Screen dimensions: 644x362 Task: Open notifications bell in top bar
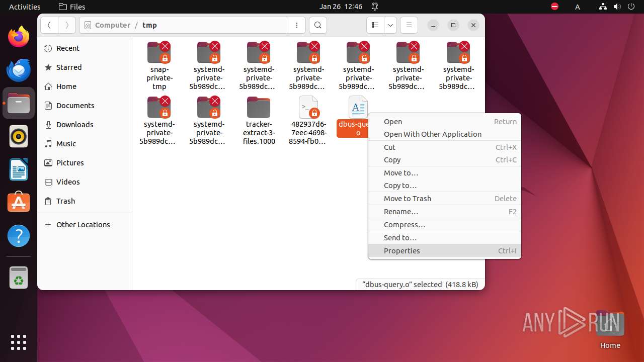click(375, 7)
